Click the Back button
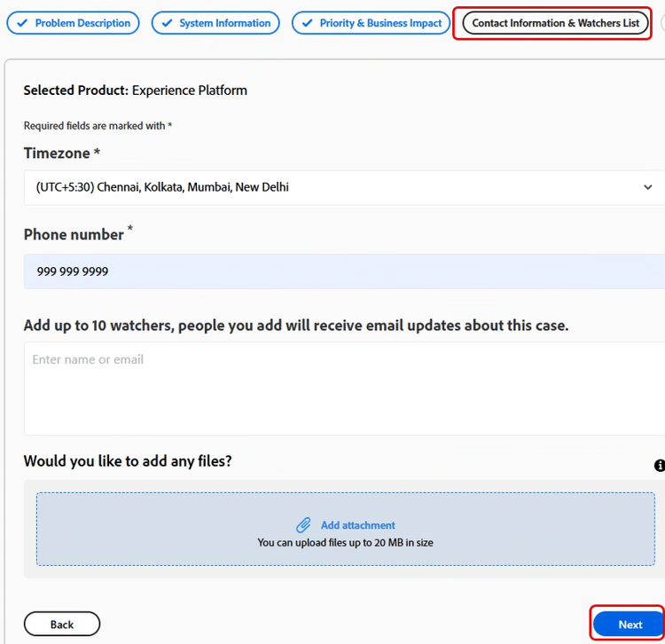 click(x=62, y=624)
